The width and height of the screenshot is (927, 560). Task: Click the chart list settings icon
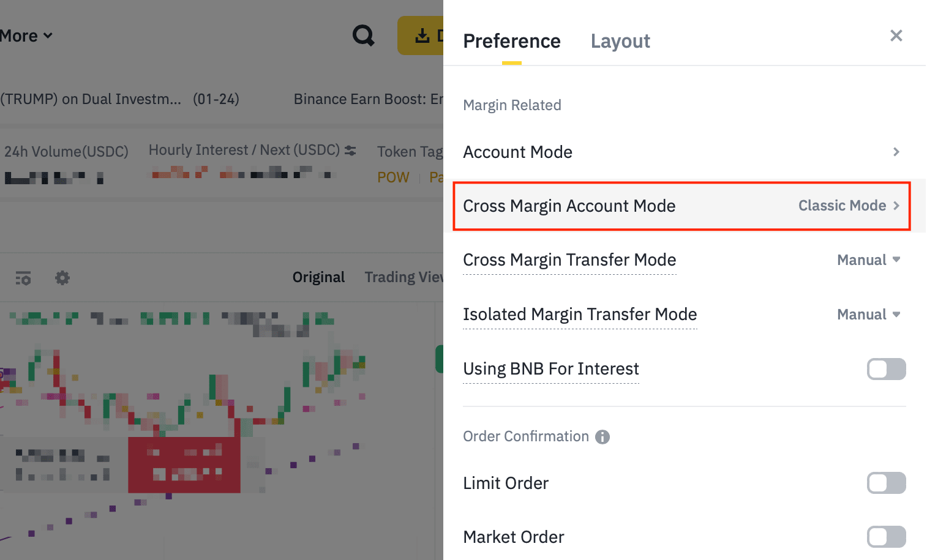point(23,278)
